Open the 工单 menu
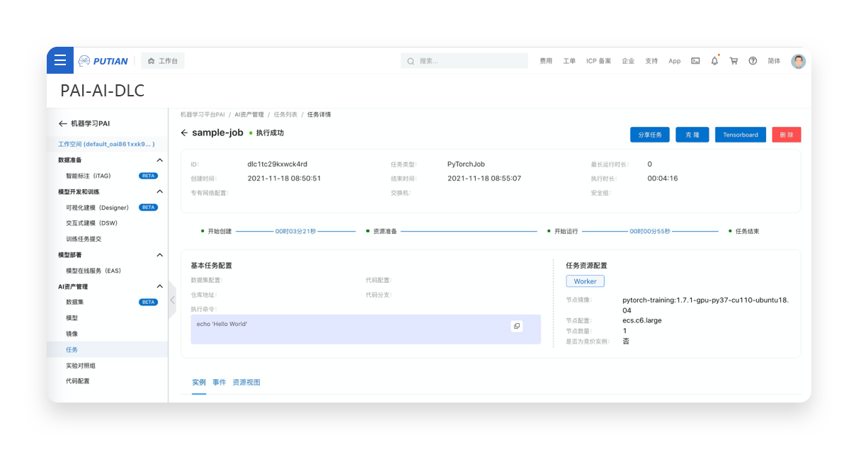The height and width of the screenshot is (472, 868). click(x=569, y=61)
